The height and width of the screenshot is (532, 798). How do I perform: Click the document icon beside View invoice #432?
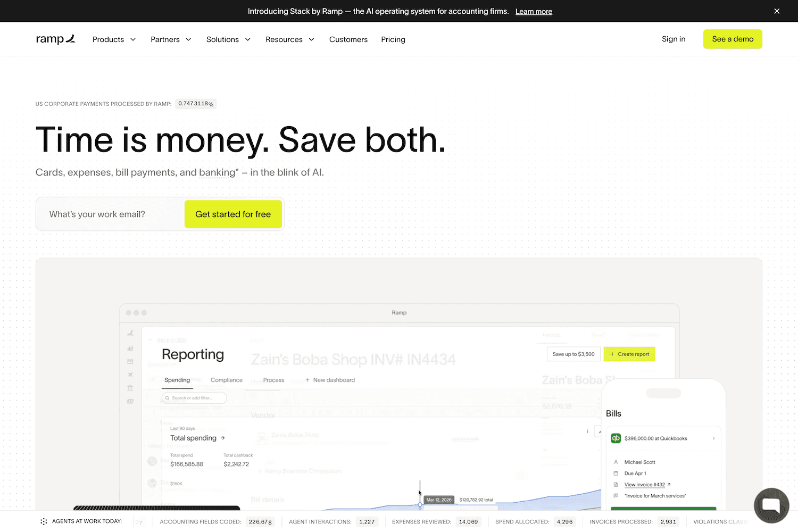pyautogui.click(x=616, y=485)
